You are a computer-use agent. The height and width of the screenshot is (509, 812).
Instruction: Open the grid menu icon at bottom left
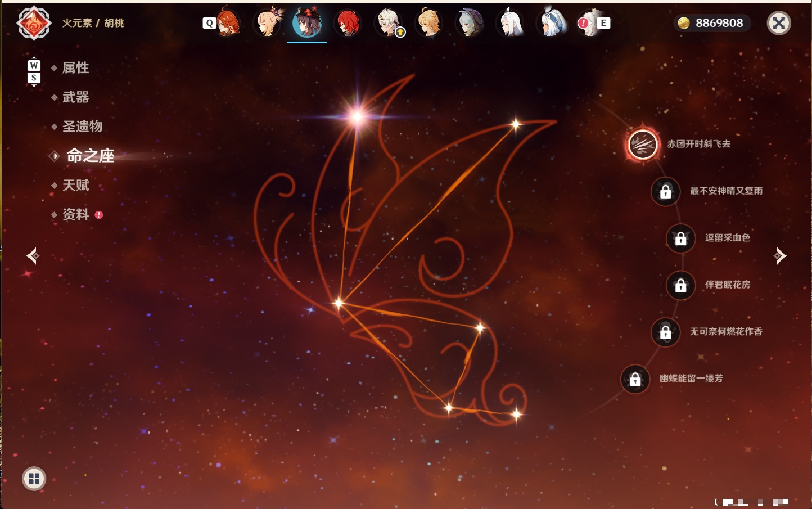click(x=34, y=479)
